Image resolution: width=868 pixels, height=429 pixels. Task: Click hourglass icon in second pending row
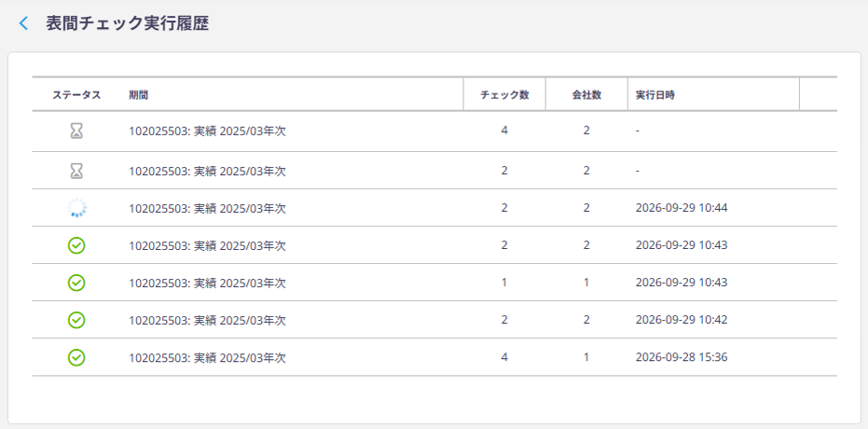(x=76, y=172)
